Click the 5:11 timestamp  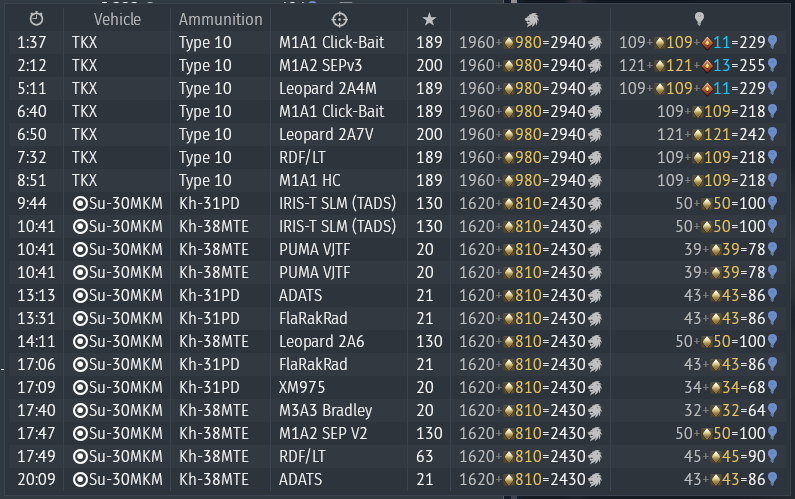point(32,89)
